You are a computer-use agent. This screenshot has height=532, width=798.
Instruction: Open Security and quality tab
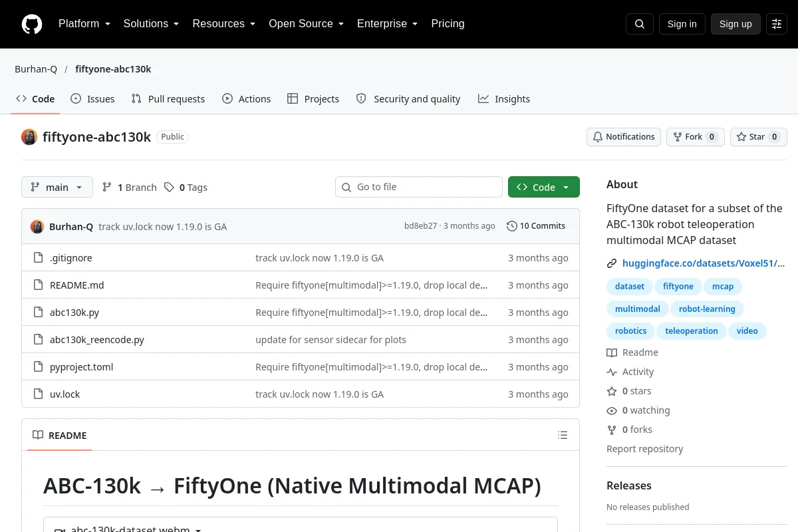point(408,99)
